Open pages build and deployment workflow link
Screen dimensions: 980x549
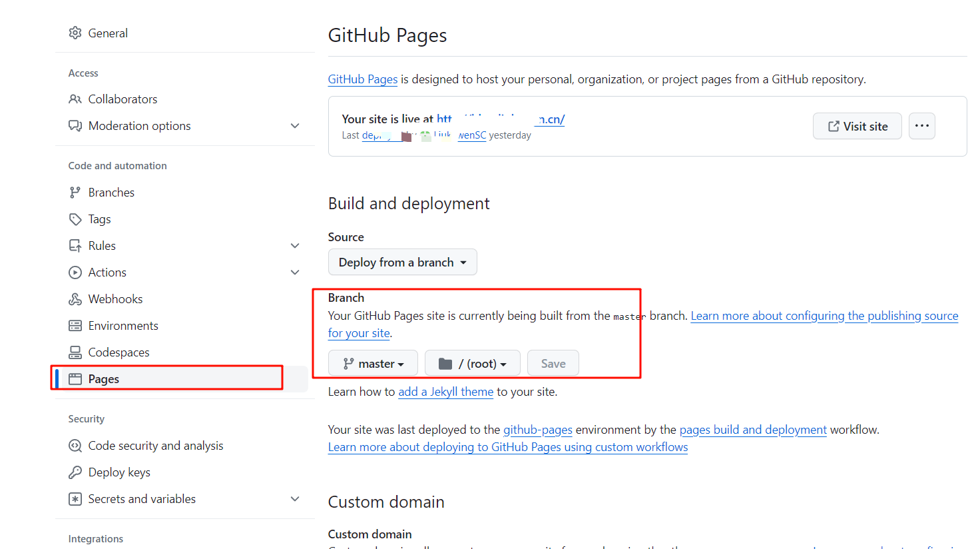[x=753, y=430]
